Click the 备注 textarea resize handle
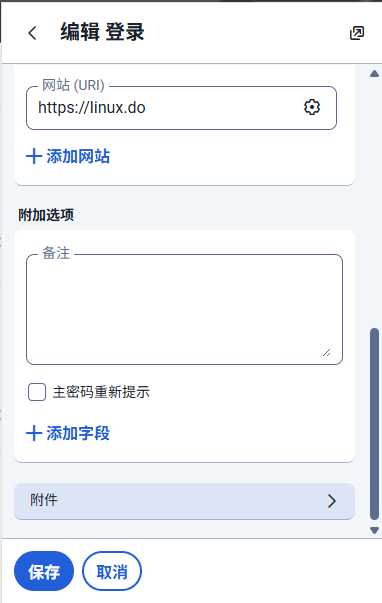The height and width of the screenshot is (603, 382). [x=327, y=352]
